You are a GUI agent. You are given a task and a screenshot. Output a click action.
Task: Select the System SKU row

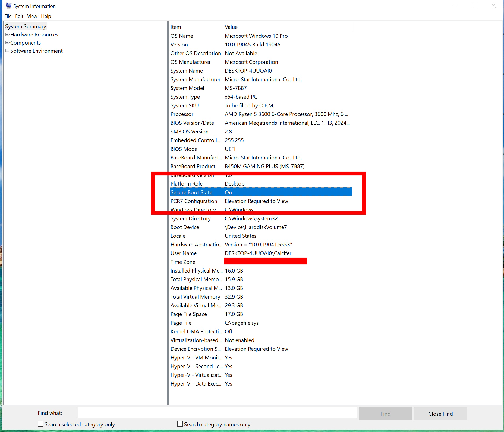(261, 105)
